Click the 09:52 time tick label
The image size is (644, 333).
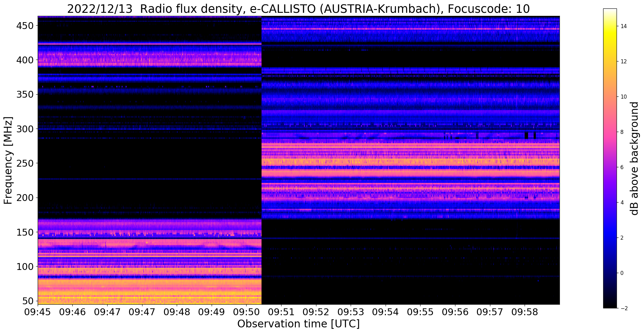pos(316,312)
